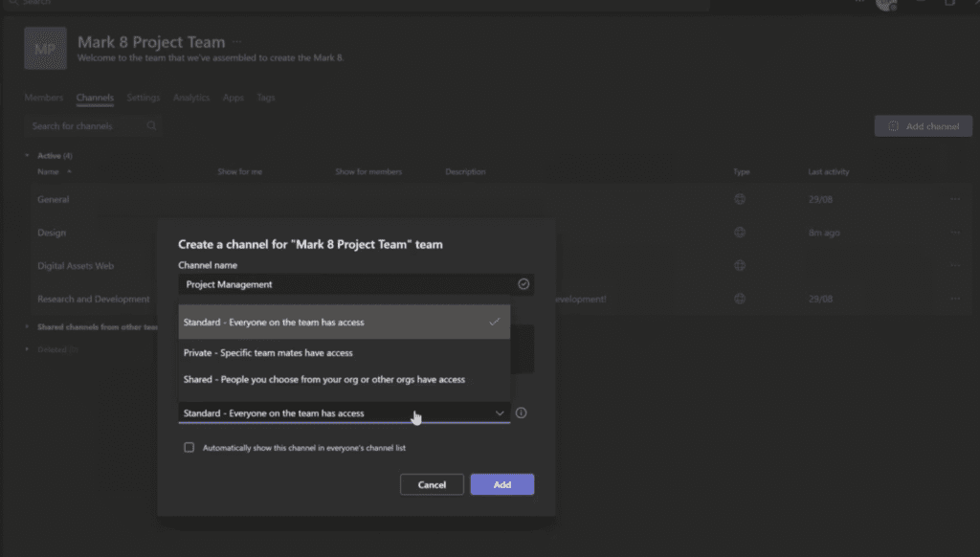Switch to the Channels tab

pos(95,98)
